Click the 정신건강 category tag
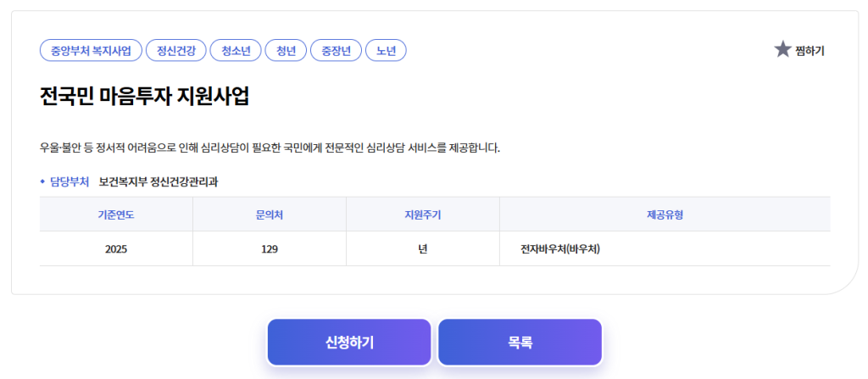Viewport: 868px width, 379px height. pyautogui.click(x=175, y=51)
